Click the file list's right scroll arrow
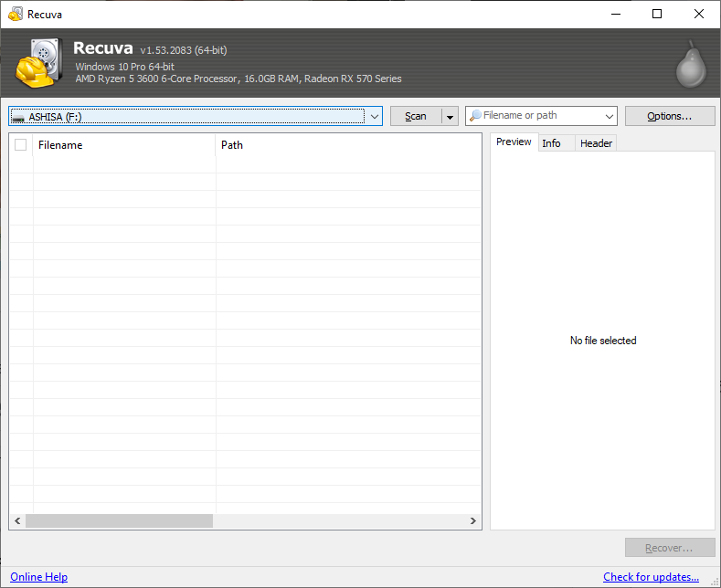This screenshot has height=588, width=721. [x=472, y=521]
